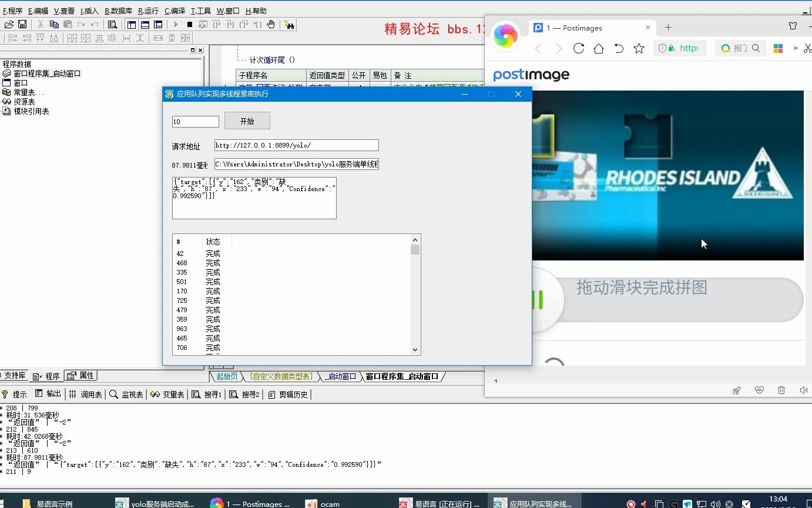Switch to the 变量表 tab

[167, 395]
